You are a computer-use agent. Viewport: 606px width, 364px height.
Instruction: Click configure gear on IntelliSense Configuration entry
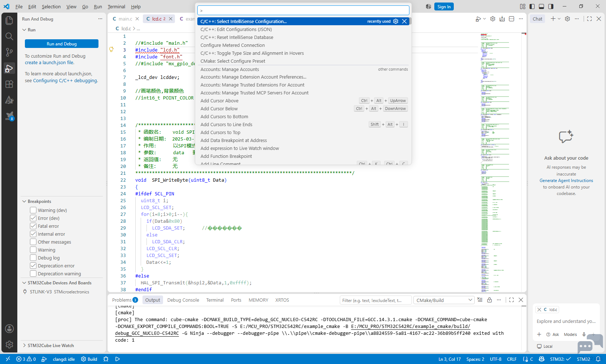396,21
